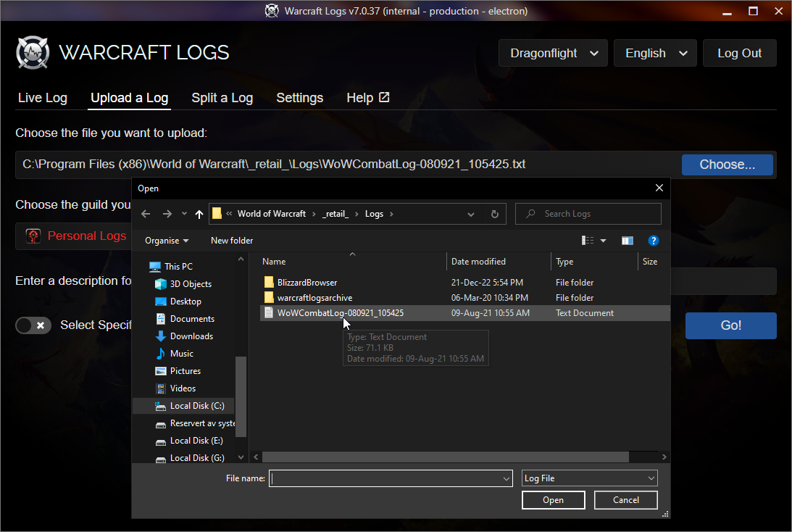Open the dialog Help question mark icon
Image resolution: width=792 pixels, height=532 pixels.
click(x=653, y=241)
